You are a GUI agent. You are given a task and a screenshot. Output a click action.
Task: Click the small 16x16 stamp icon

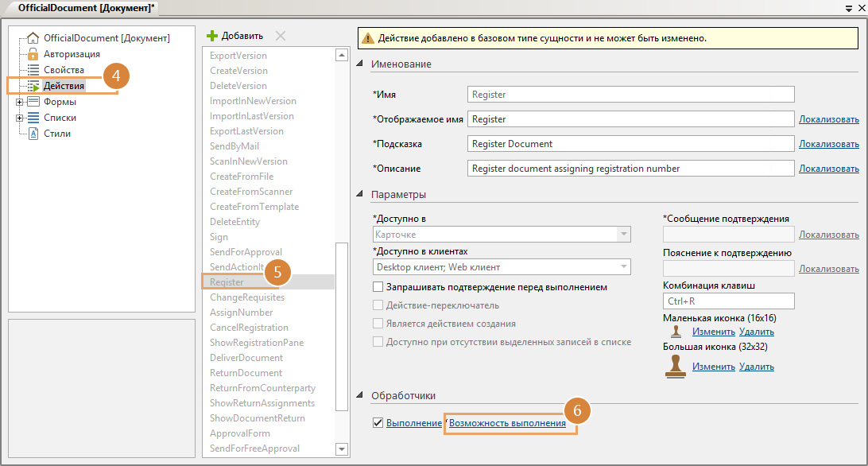pyautogui.click(x=676, y=332)
